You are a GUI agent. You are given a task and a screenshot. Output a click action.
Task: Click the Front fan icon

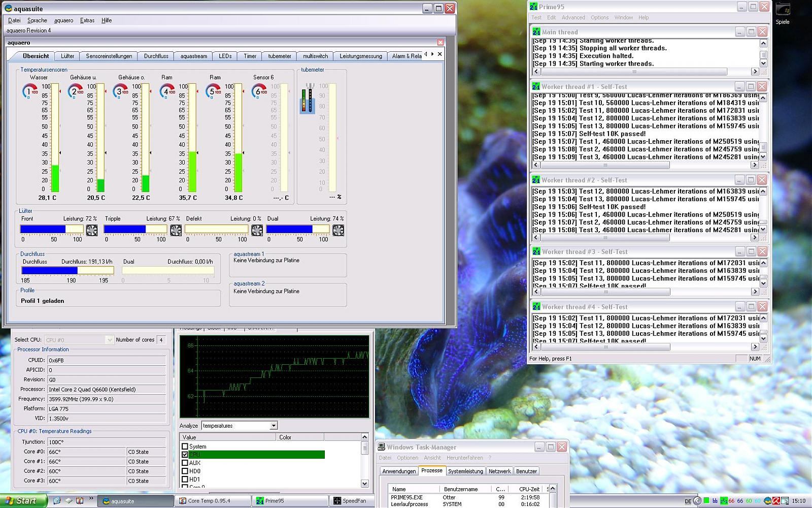click(92, 230)
